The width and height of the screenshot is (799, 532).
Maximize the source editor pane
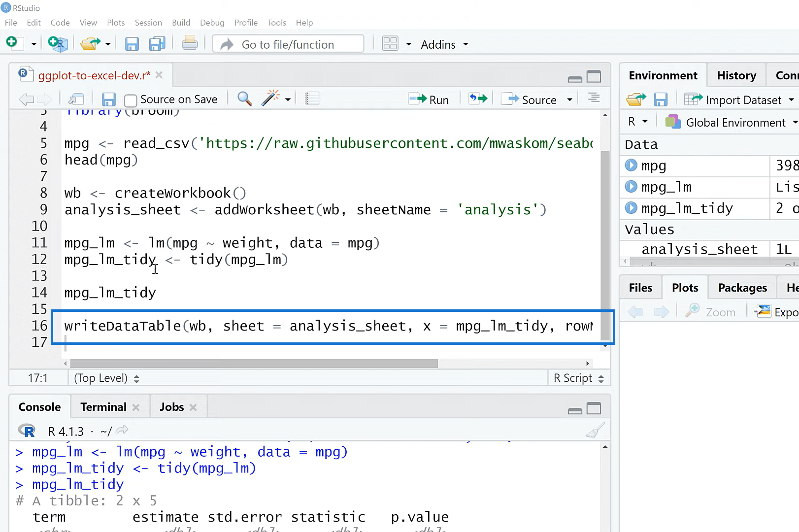click(x=594, y=76)
